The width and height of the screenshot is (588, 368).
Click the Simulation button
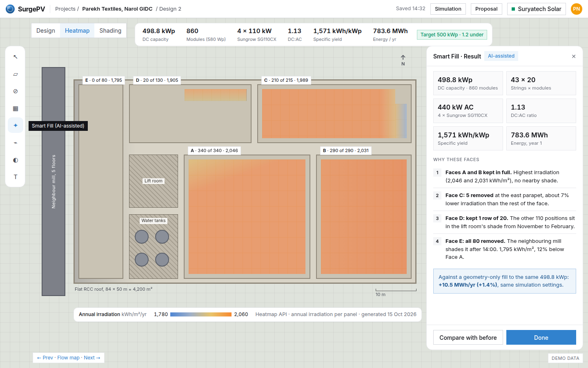point(448,9)
